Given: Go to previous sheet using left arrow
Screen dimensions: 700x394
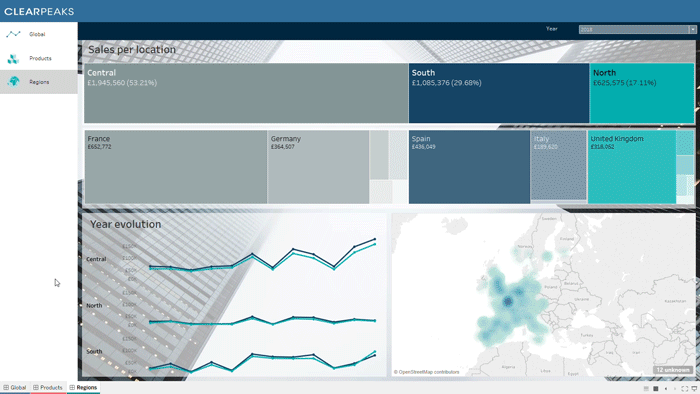Looking at the screenshot, I should point(666,389).
